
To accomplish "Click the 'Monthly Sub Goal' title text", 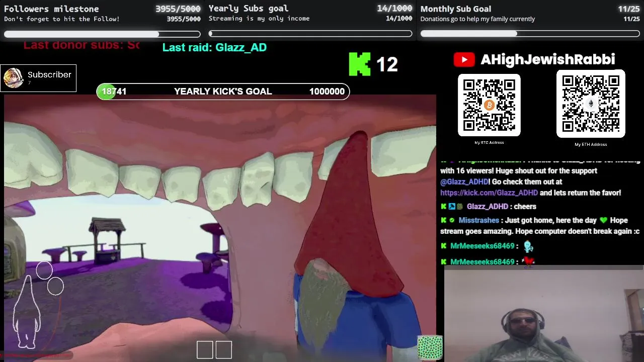I will click(456, 9).
